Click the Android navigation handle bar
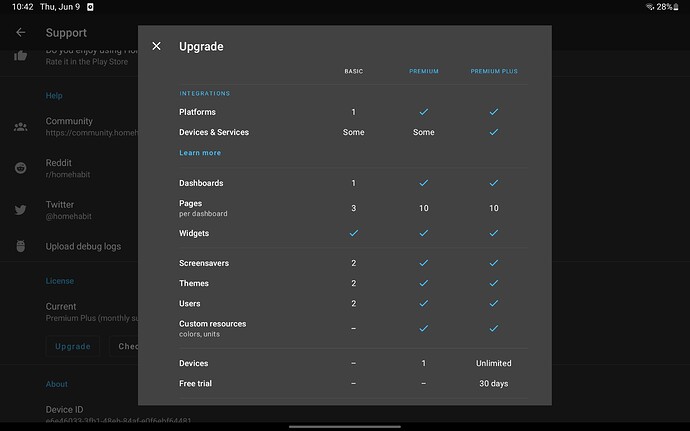This screenshot has width=690, height=431. coord(345,426)
